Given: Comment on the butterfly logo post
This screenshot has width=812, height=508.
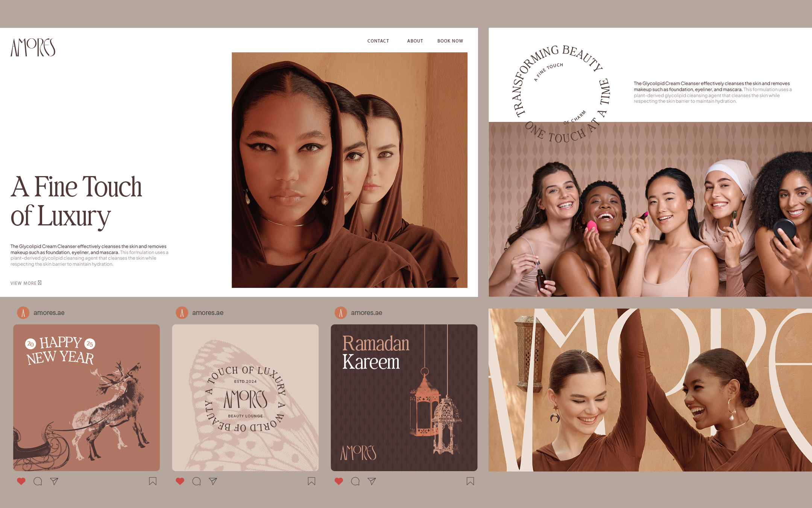Looking at the screenshot, I should click(196, 481).
